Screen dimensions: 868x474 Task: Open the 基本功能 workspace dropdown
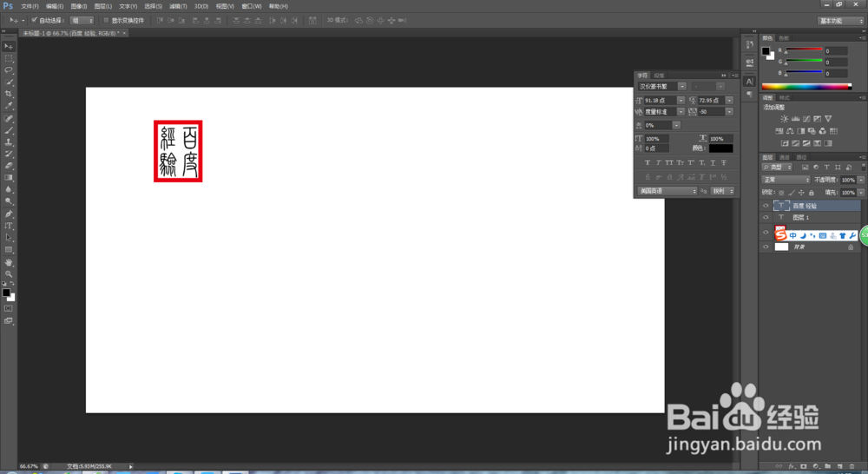841,21
